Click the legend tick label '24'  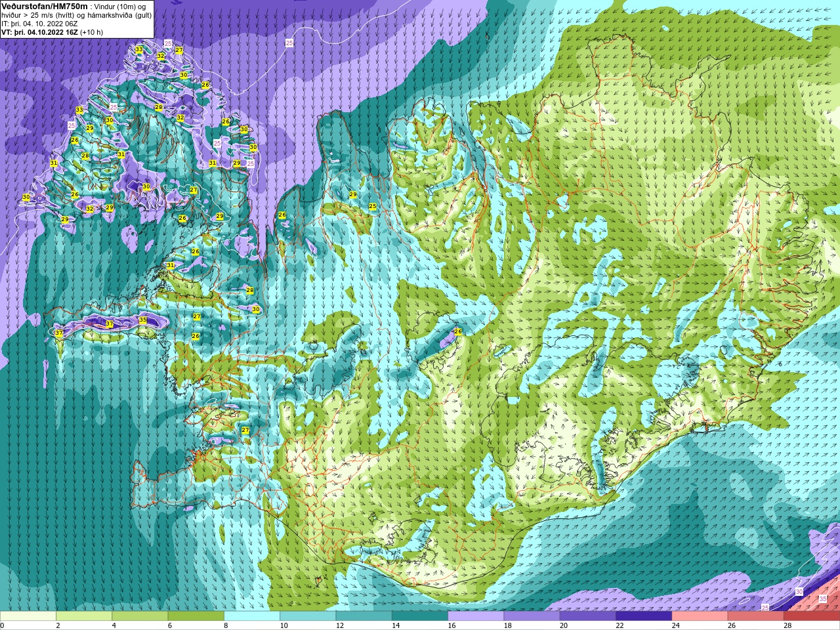click(x=675, y=625)
